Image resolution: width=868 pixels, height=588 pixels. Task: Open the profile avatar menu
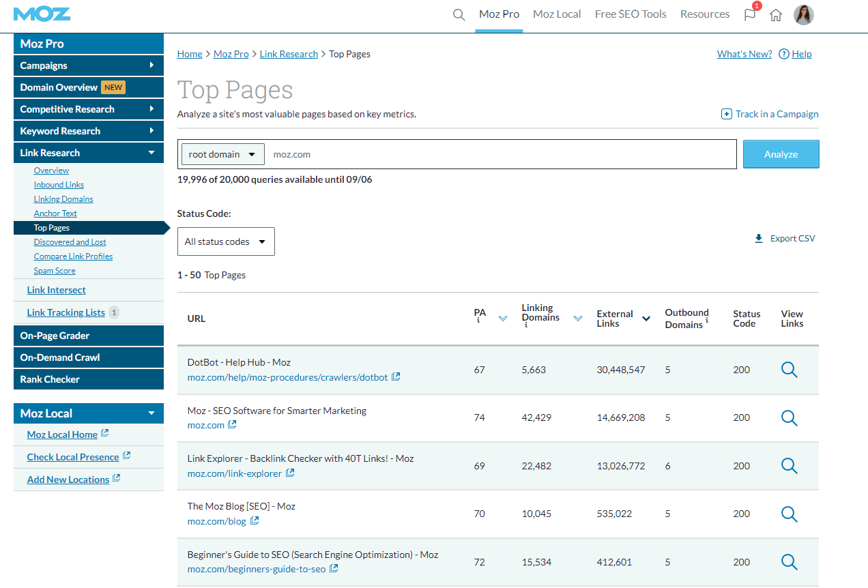point(803,14)
